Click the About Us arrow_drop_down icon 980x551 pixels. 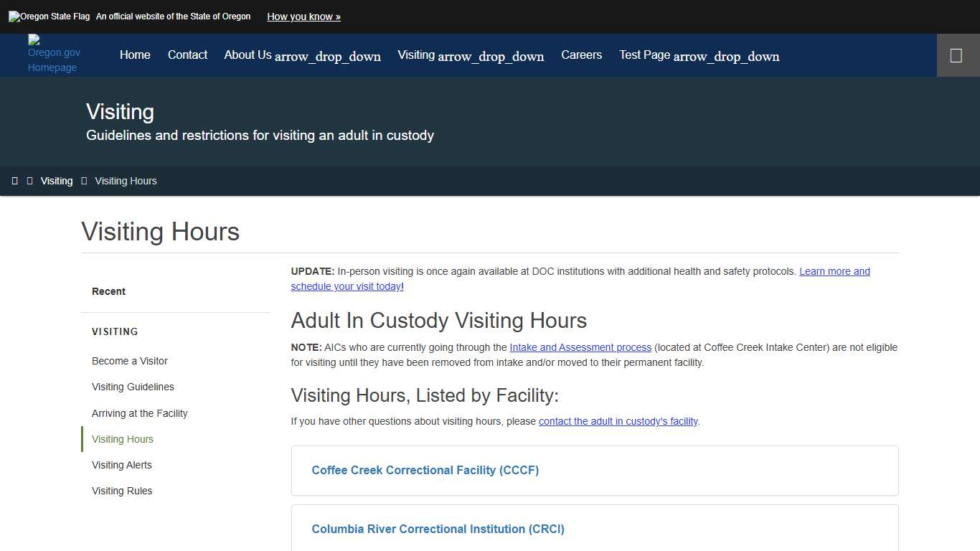coord(327,57)
